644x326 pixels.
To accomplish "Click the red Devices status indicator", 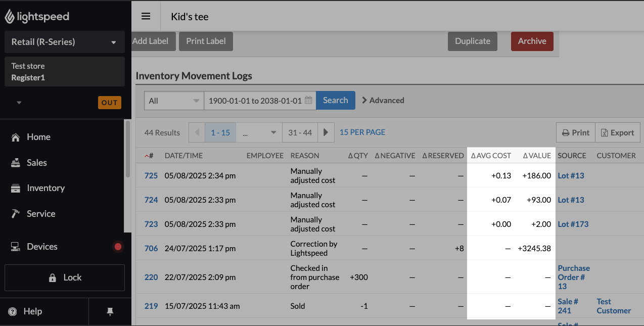I will pyautogui.click(x=118, y=247).
